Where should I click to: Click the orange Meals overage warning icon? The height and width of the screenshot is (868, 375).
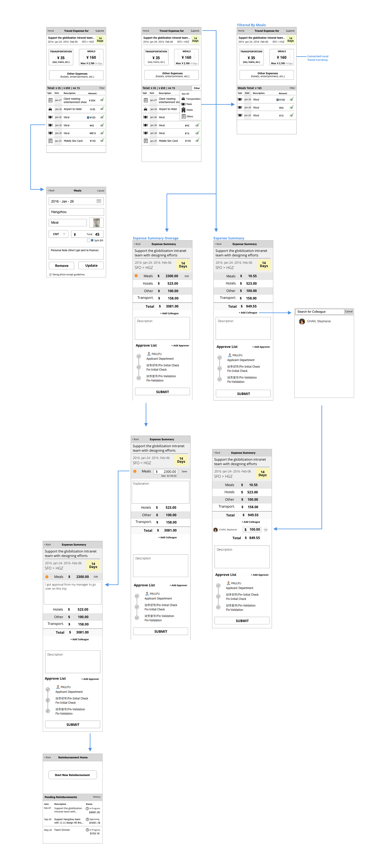(136, 276)
